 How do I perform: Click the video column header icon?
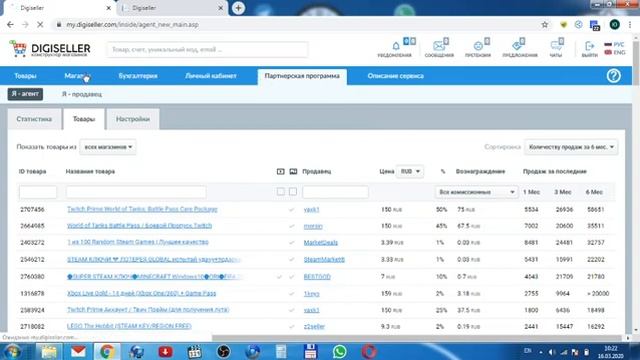click(x=280, y=171)
